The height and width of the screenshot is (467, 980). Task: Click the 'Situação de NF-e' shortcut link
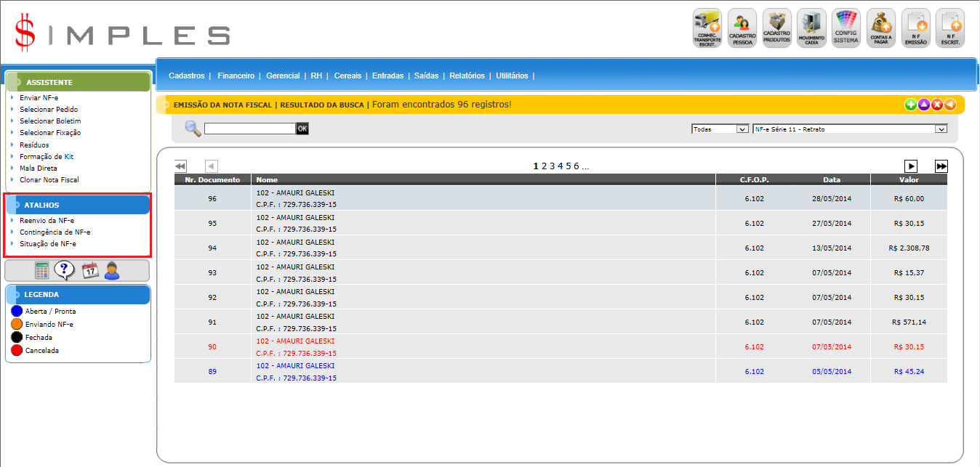point(48,244)
